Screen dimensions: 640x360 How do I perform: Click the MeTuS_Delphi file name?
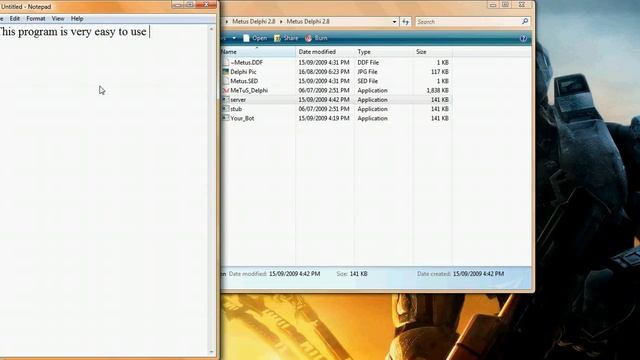(x=249, y=91)
